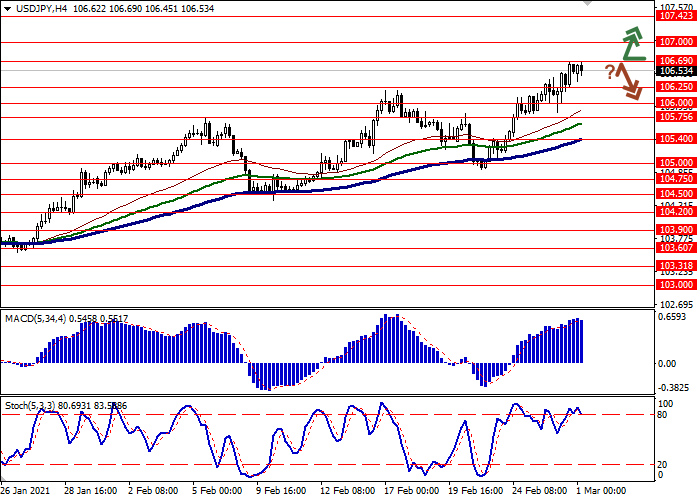Click the current price 106.534 label
Screen dimensions: 700x500
676,71
